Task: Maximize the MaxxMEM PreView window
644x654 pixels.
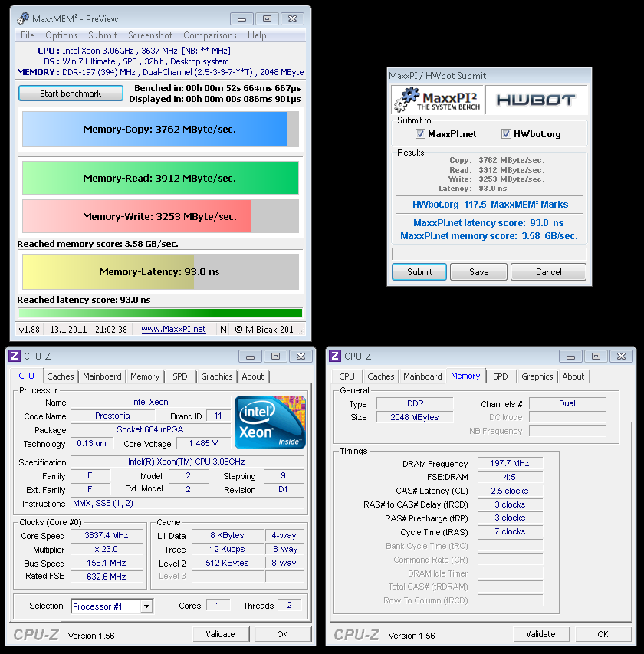Action: point(267,19)
